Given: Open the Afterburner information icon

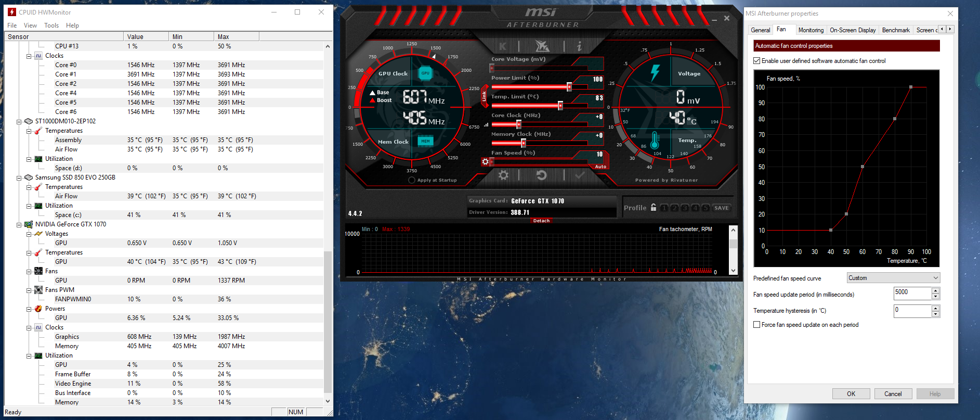Looking at the screenshot, I should coord(579,46).
